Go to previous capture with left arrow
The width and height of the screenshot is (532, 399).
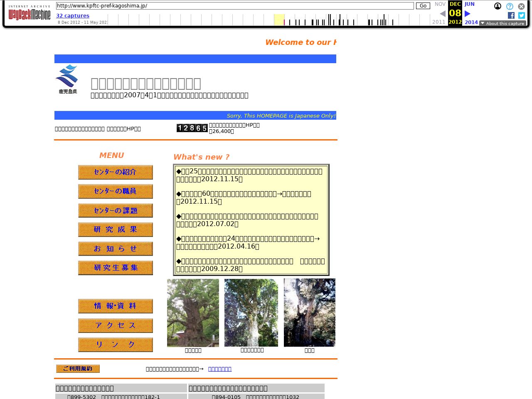(x=443, y=14)
